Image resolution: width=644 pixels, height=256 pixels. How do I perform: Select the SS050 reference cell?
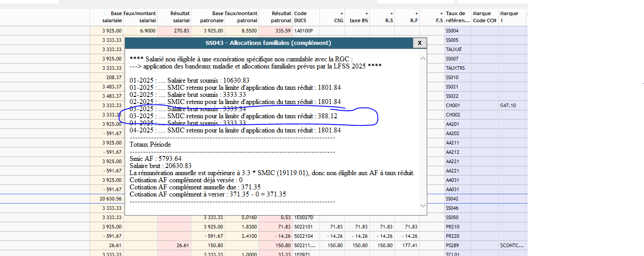(458, 217)
